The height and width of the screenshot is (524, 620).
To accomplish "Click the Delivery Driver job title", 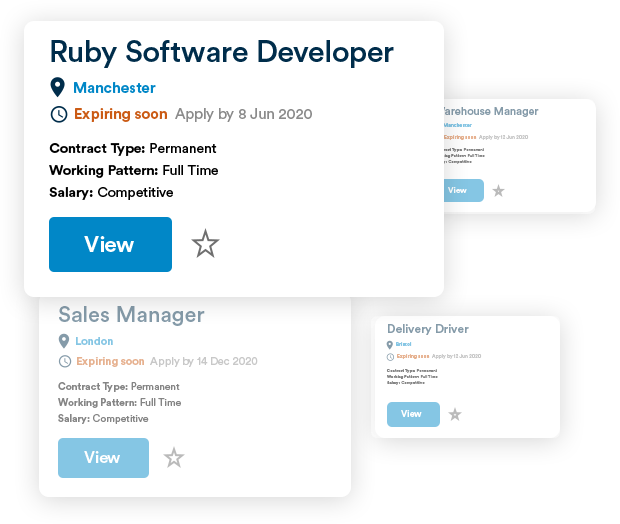I will pos(427,329).
